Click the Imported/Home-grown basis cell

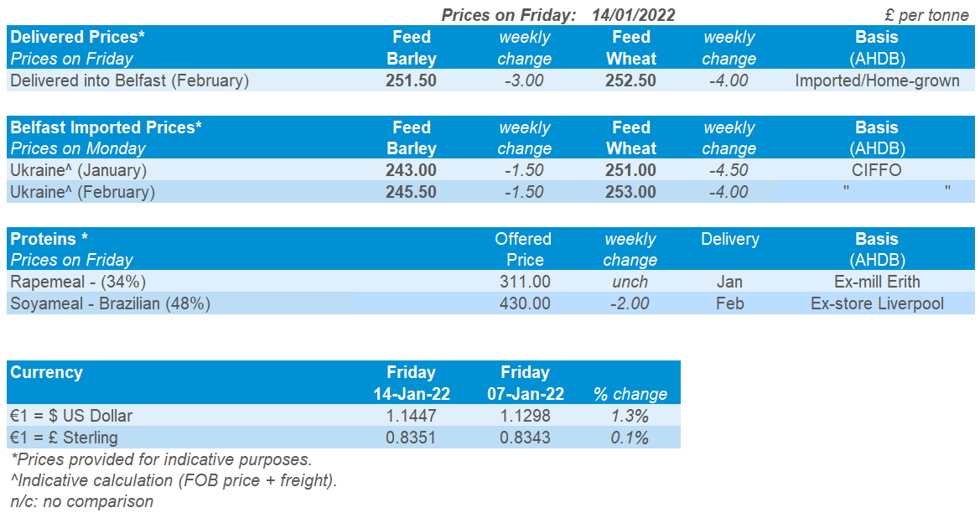(x=877, y=81)
